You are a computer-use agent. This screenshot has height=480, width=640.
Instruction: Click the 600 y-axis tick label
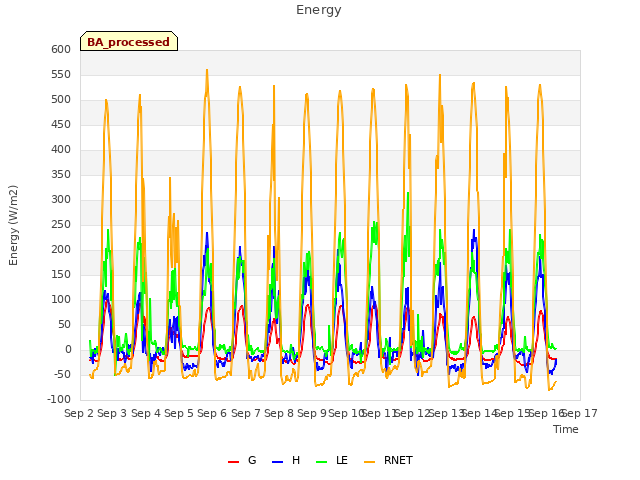click(61, 49)
